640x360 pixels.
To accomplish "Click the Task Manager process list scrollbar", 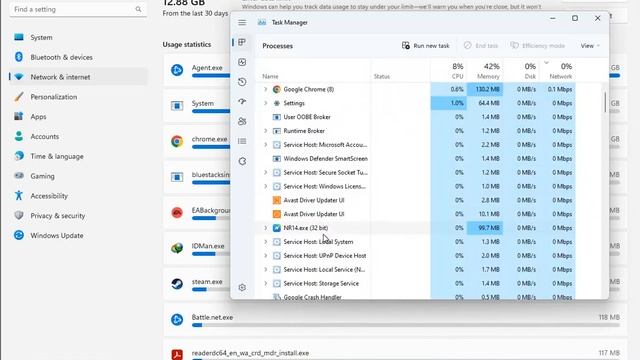I will pos(605,102).
